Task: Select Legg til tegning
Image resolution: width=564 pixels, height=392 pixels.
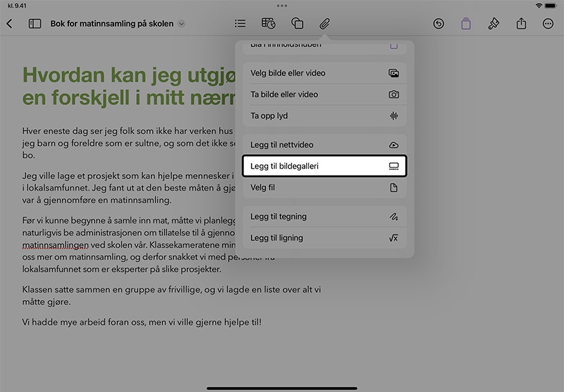Action: pyautogui.click(x=325, y=216)
